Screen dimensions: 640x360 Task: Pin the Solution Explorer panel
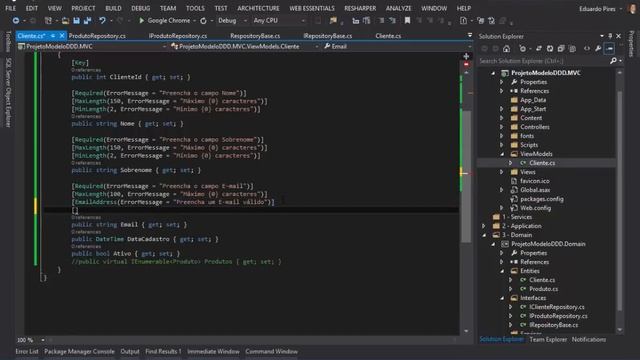[610, 36]
